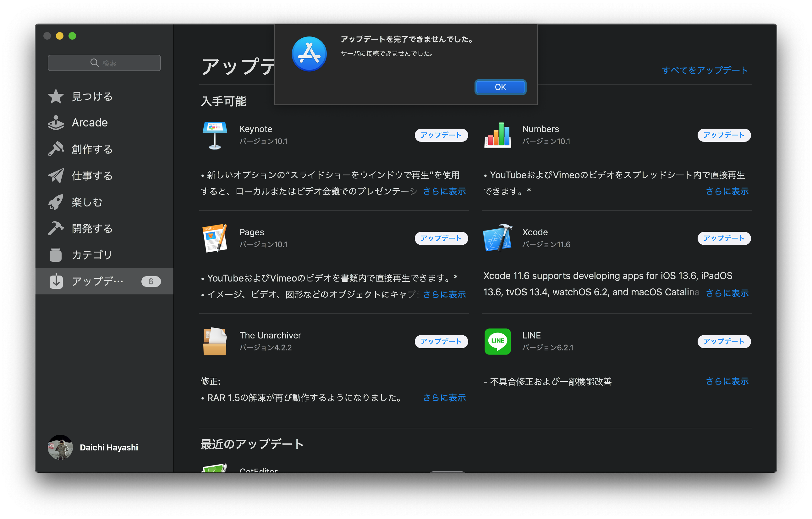This screenshot has height=519, width=812.
Task: Open the 楽しむ (Play) category
Action: point(86,201)
